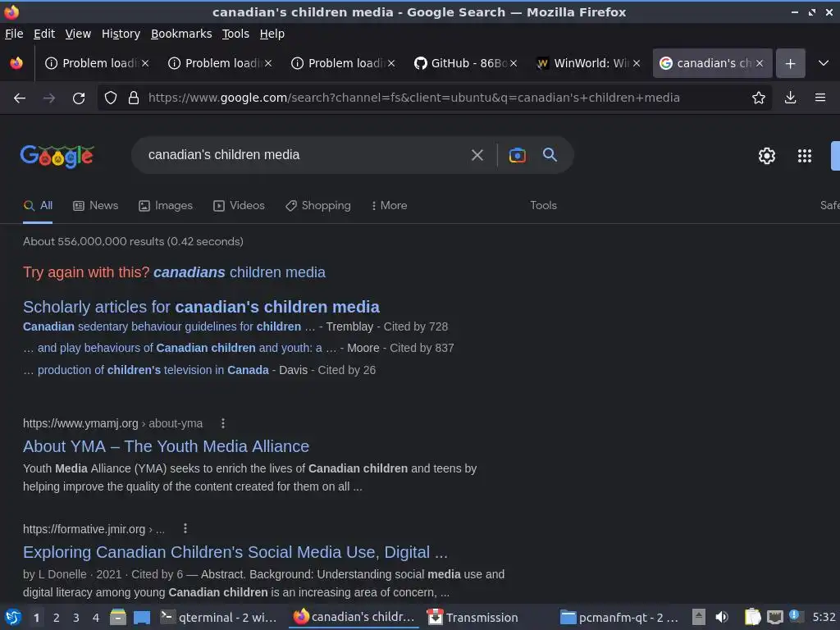Open the Bookmarks menu

pos(181,34)
